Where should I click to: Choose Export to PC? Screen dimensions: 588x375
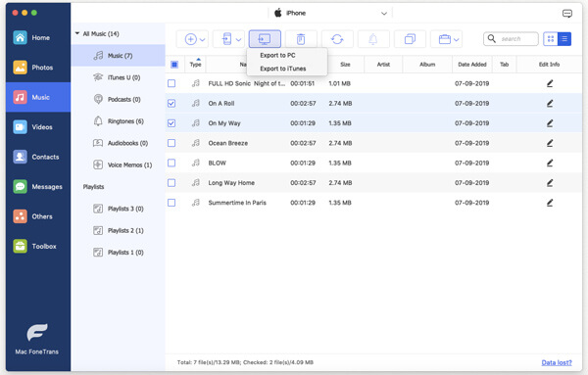277,55
